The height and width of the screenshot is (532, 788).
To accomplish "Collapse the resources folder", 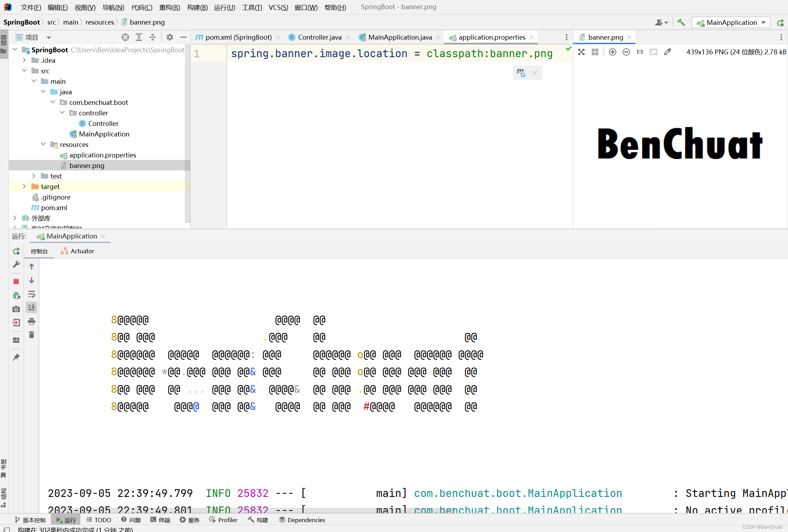I will [43, 144].
